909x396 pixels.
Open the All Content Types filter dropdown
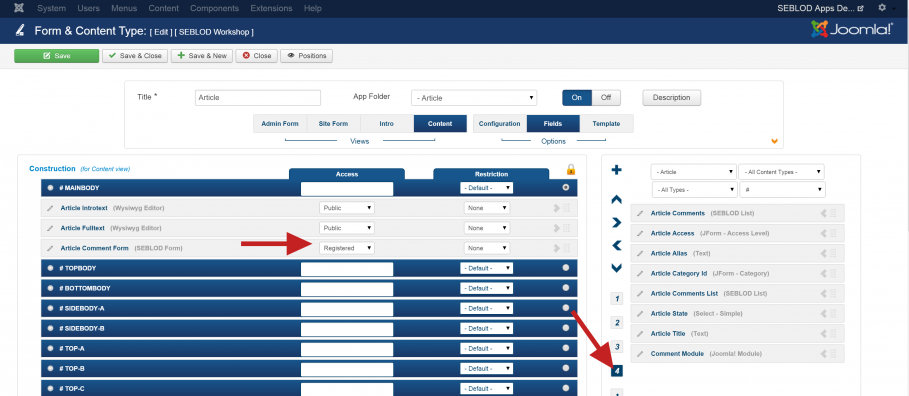781,172
